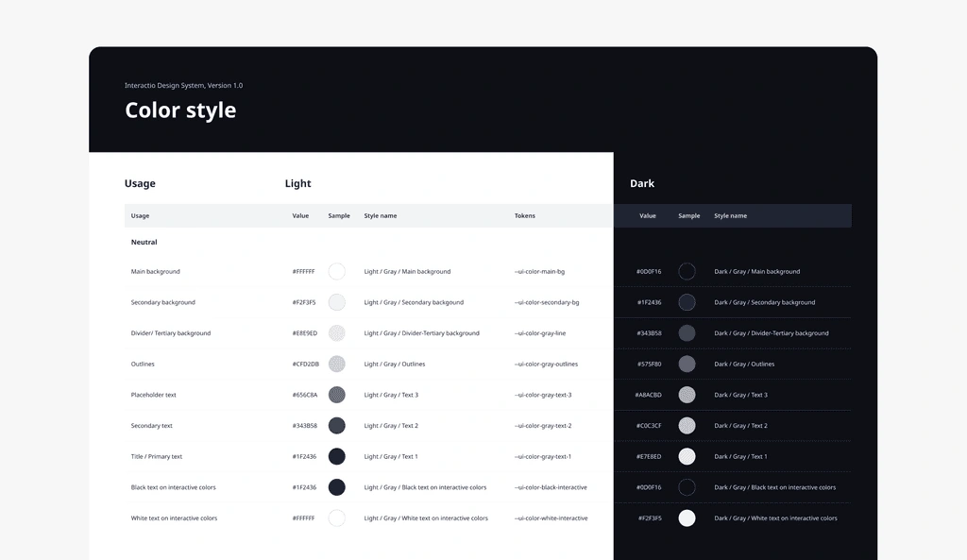The height and width of the screenshot is (560, 967).
Task: Pick the Light Divider-Tertiary background sample circle
Action: [x=337, y=333]
